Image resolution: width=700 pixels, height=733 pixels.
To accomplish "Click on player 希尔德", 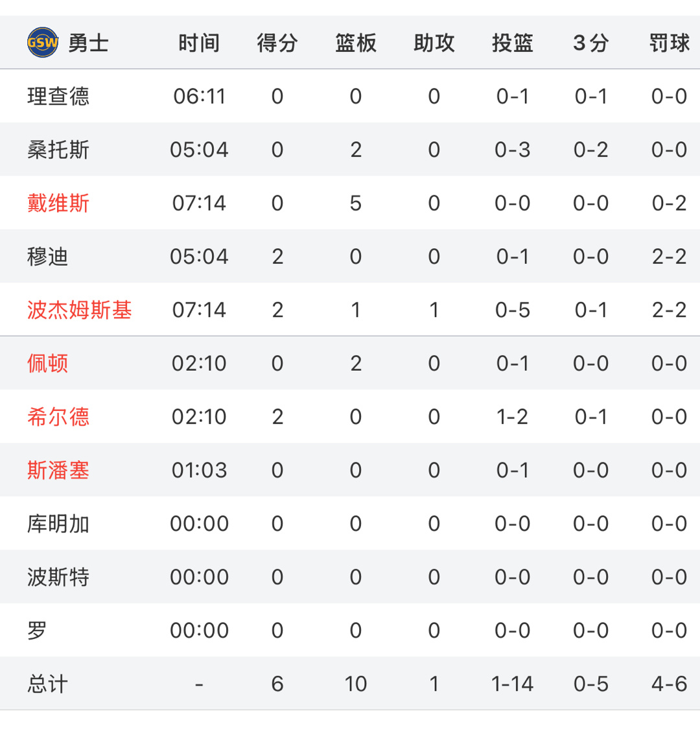I will 58,417.
